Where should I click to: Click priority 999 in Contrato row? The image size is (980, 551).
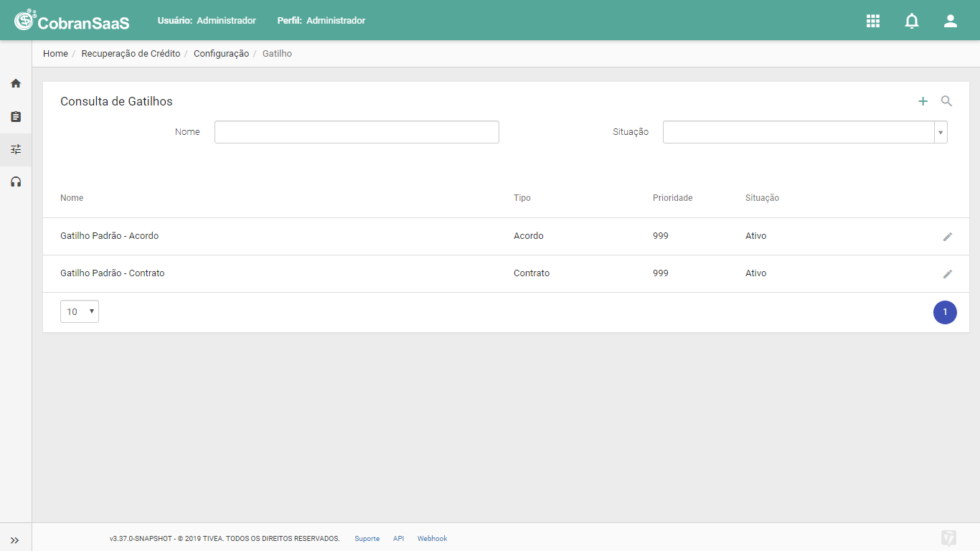(x=661, y=273)
